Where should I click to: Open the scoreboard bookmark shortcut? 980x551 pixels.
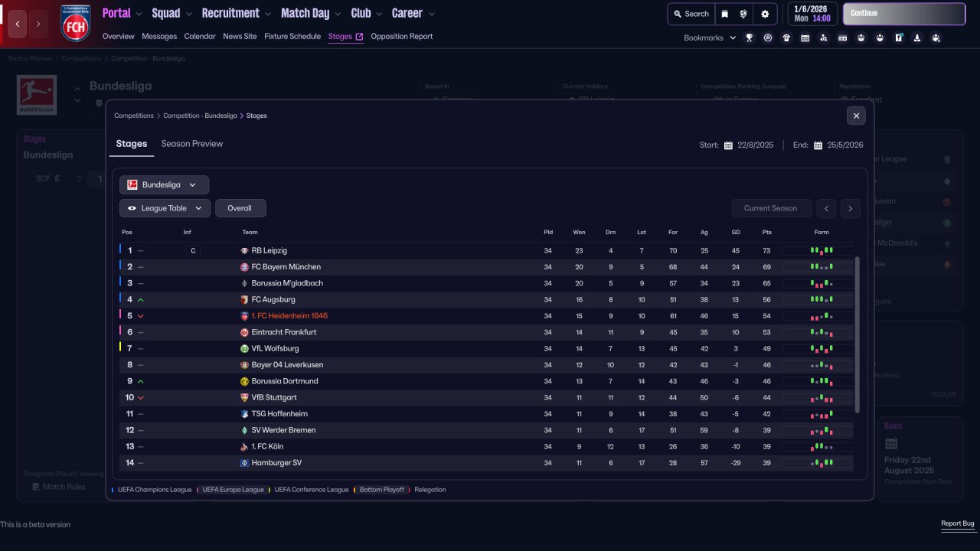click(x=842, y=37)
